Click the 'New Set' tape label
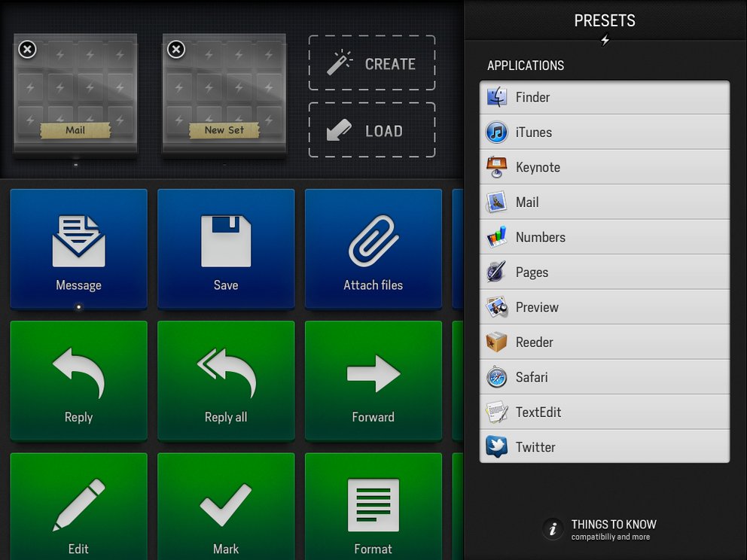The height and width of the screenshot is (560, 747). click(224, 130)
